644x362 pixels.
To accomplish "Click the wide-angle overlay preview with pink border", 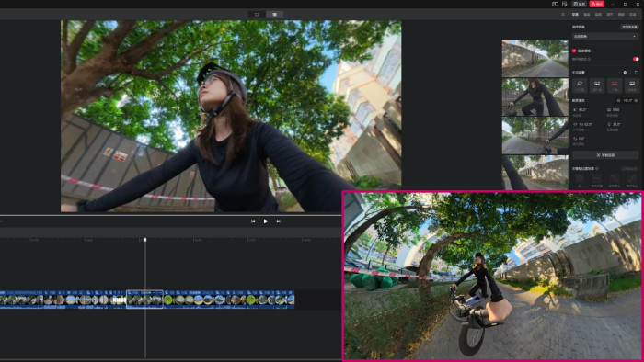I will 492,276.
